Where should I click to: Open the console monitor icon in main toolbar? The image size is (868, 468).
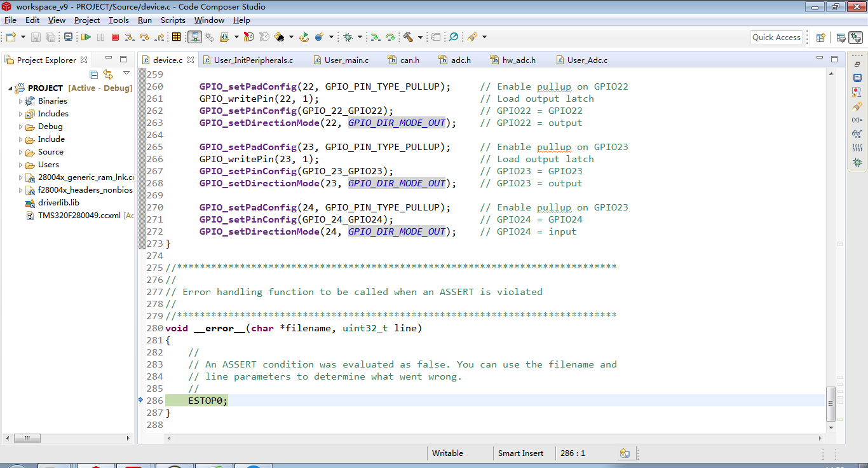pos(69,37)
